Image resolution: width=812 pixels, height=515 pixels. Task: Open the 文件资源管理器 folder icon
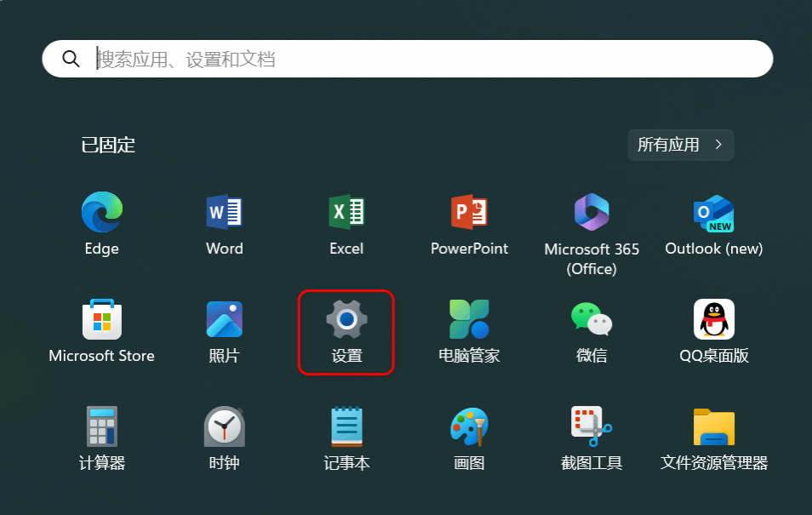coord(713,427)
